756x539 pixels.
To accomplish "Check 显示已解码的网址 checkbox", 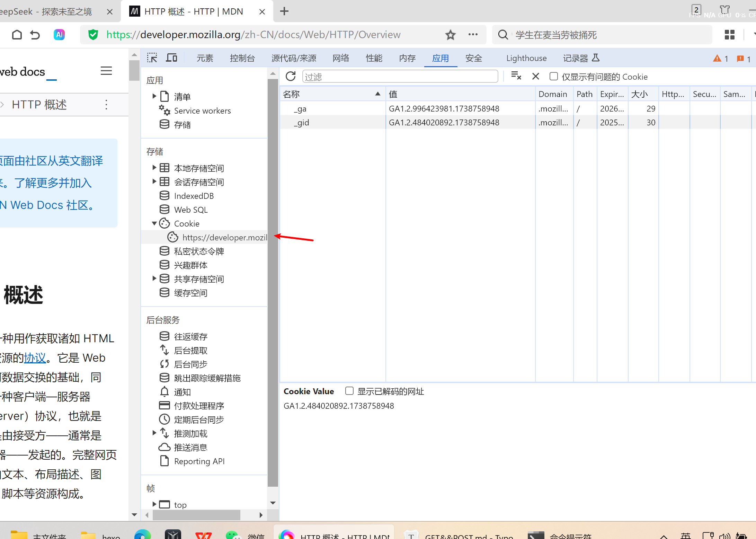I will (349, 391).
